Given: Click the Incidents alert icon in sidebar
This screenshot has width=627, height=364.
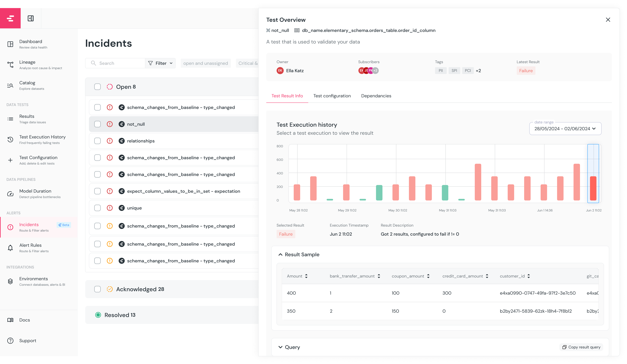Looking at the screenshot, I should click(x=10, y=227).
